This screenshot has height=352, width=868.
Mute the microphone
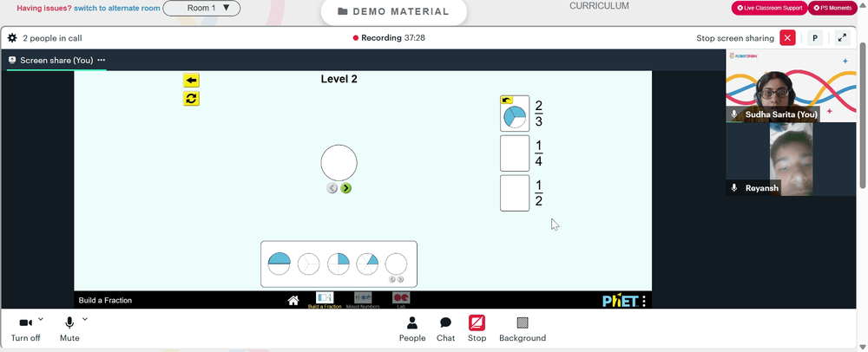tap(69, 329)
